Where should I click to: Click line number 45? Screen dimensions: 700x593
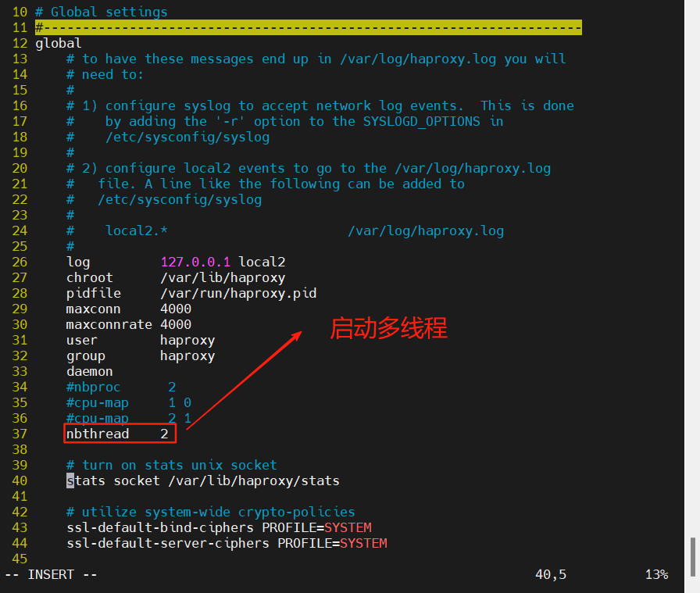(x=20, y=559)
